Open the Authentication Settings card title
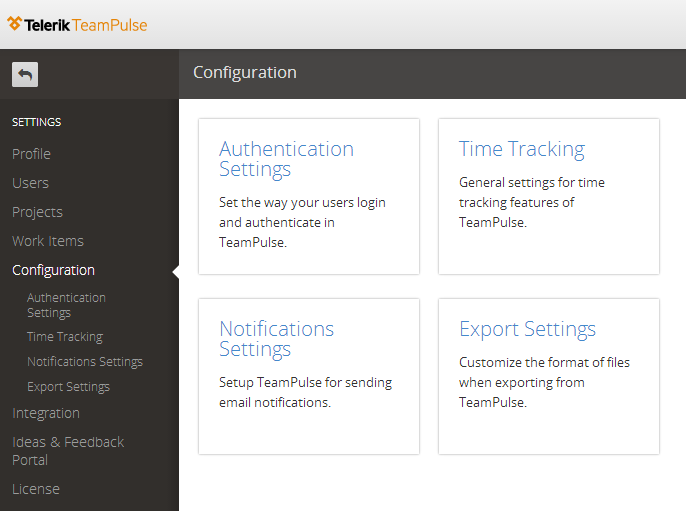Screen dimensions: 686x511 click(287, 159)
